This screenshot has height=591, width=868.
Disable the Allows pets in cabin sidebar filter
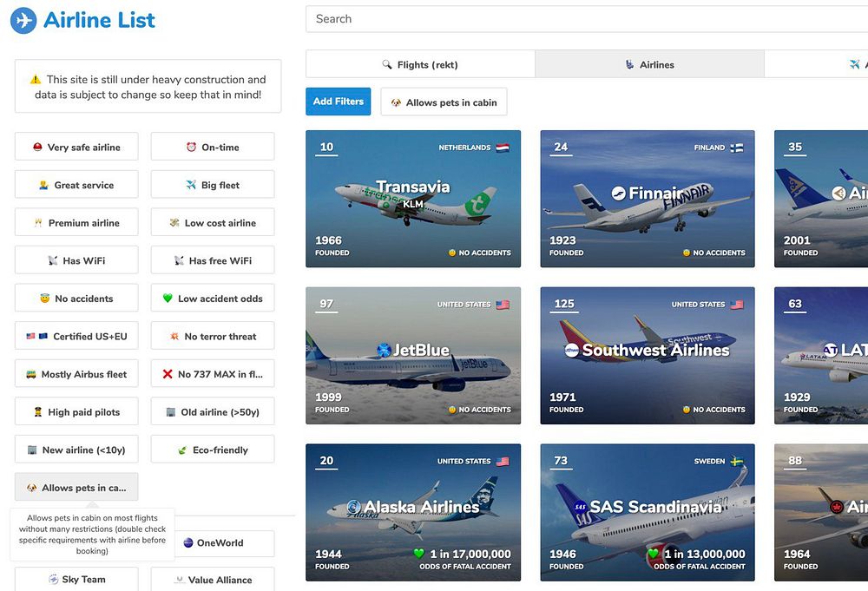pos(76,487)
